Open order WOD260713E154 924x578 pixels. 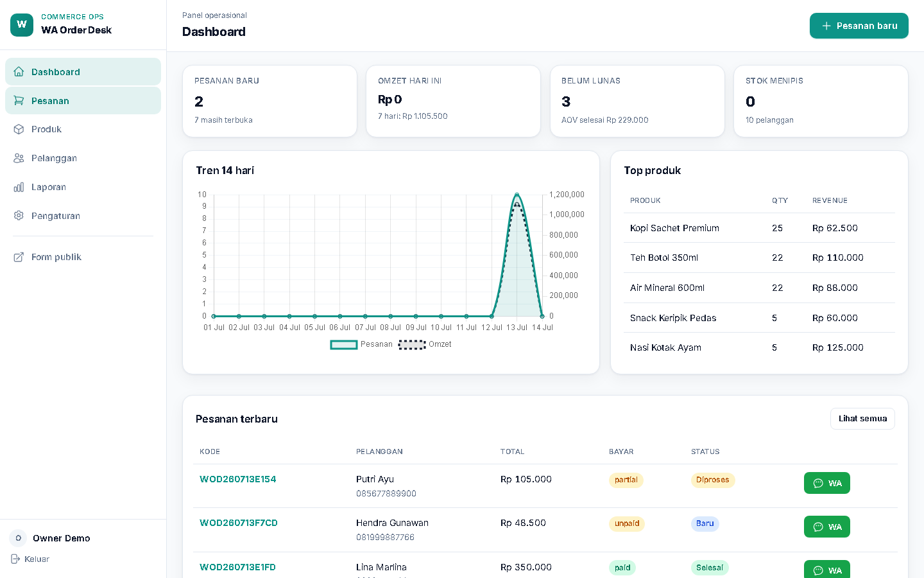click(237, 479)
